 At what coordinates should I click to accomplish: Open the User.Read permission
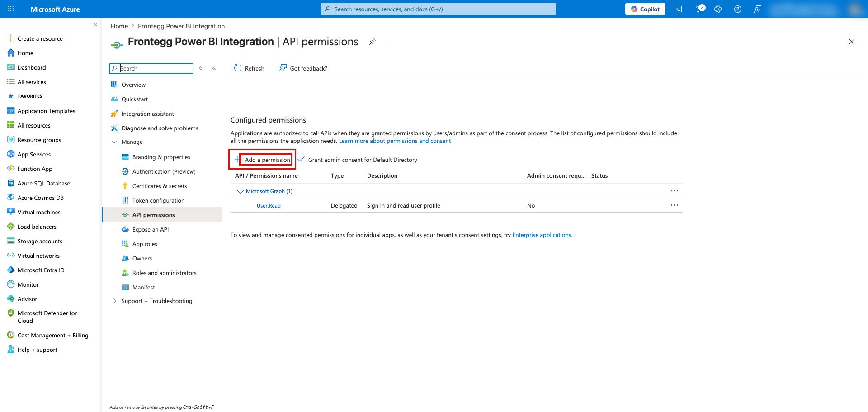(x=269, y=206)
